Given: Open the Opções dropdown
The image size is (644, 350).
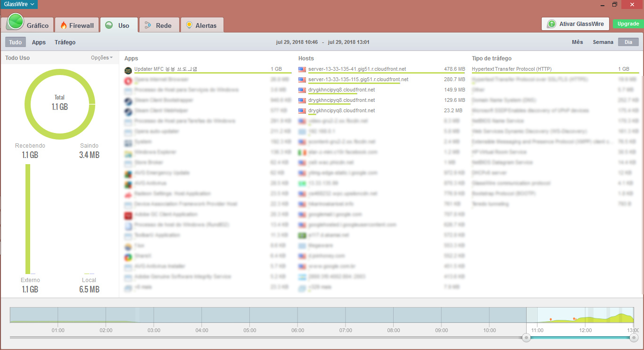Looking at the screenshot, I should pyautogui.click(x=101, y=58).
